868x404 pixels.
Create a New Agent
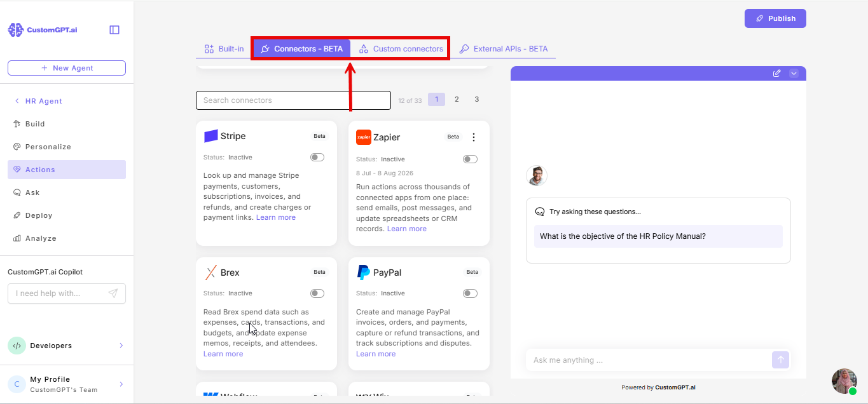(x=67, y=68)
